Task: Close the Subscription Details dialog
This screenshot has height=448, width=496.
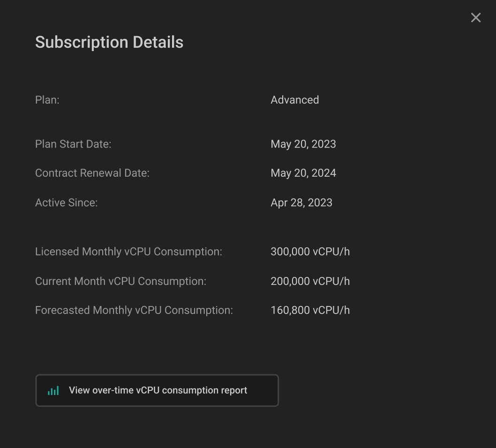Action: [x=475, y=18]
